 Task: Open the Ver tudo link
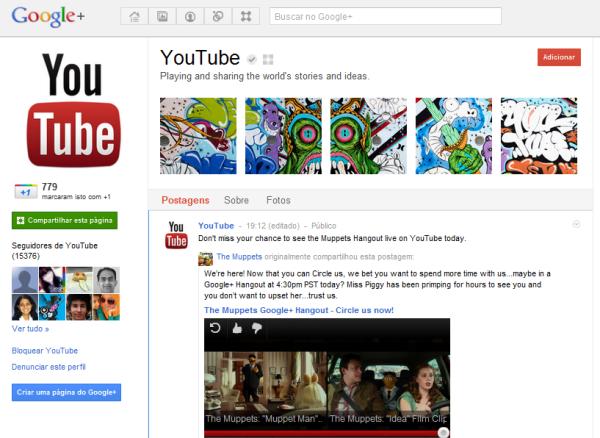click(30, 329)
